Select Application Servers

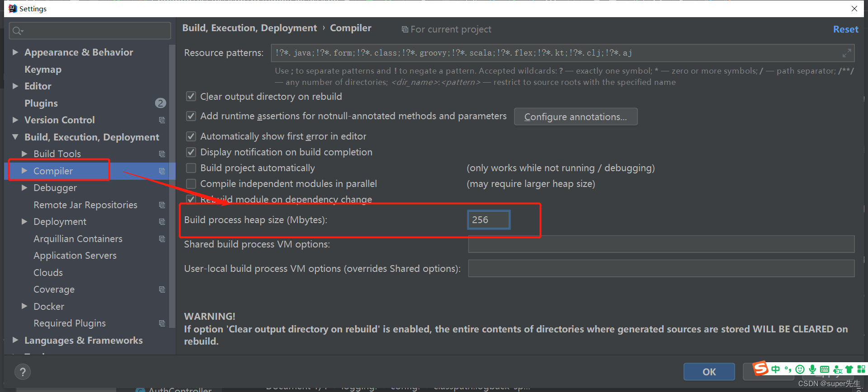tap(75, 256)
